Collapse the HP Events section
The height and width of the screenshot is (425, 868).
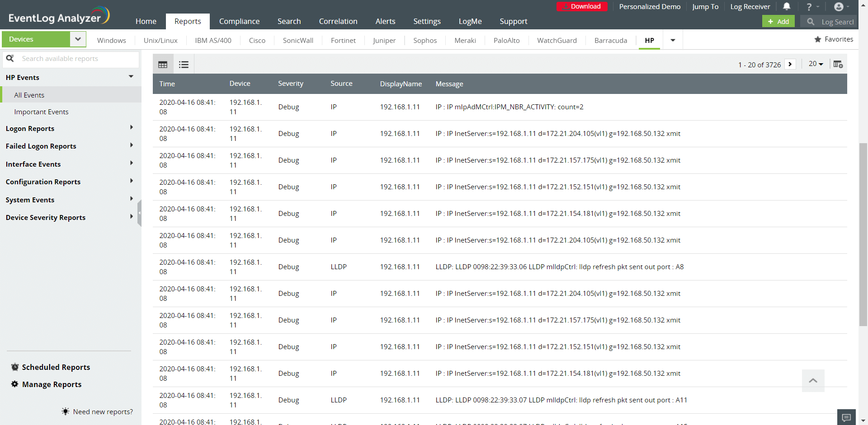131,77
